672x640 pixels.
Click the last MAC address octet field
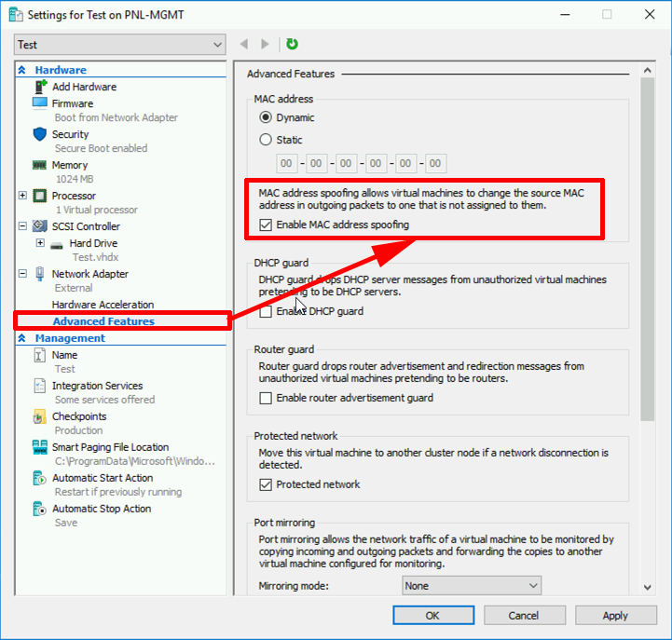435,163
